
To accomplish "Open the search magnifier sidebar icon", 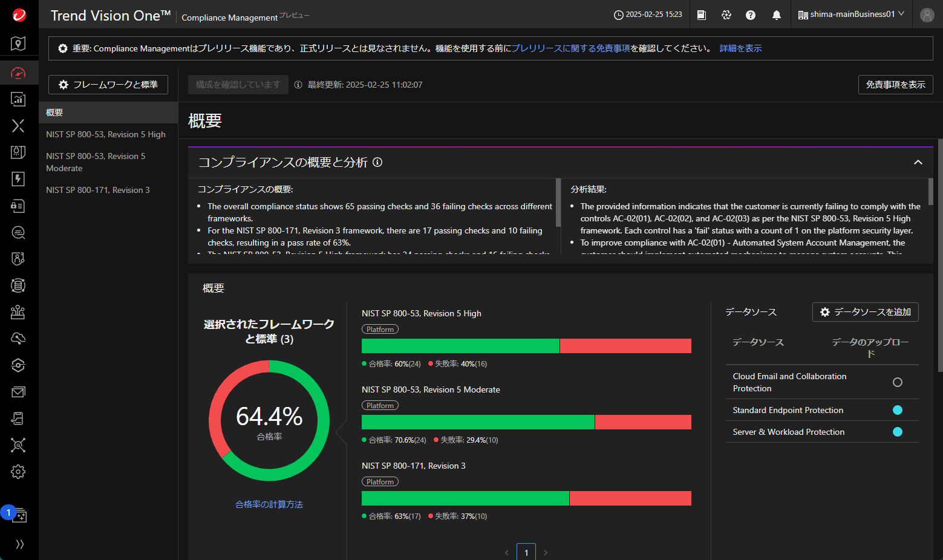I will pyautogui.click(x=18, y=232).
